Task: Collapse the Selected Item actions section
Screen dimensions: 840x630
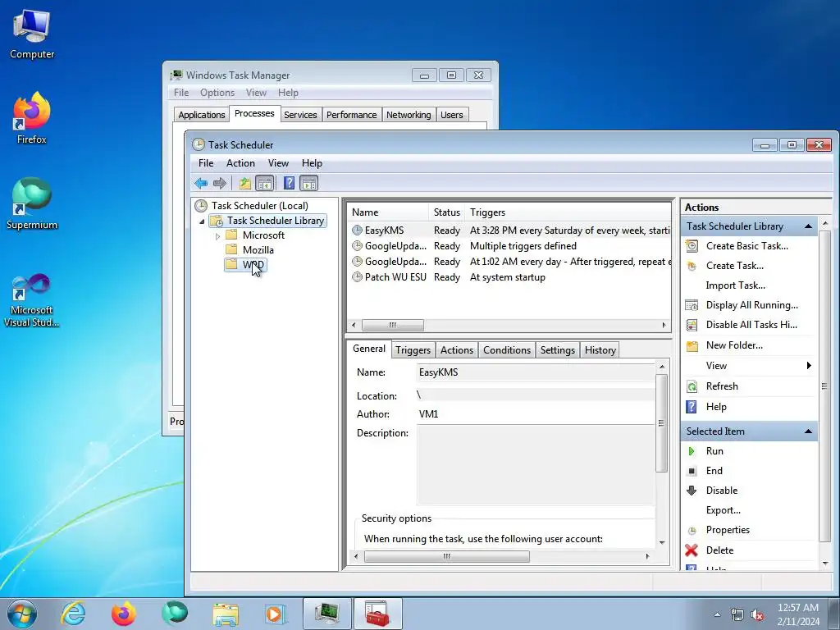Action: (808, 431)
